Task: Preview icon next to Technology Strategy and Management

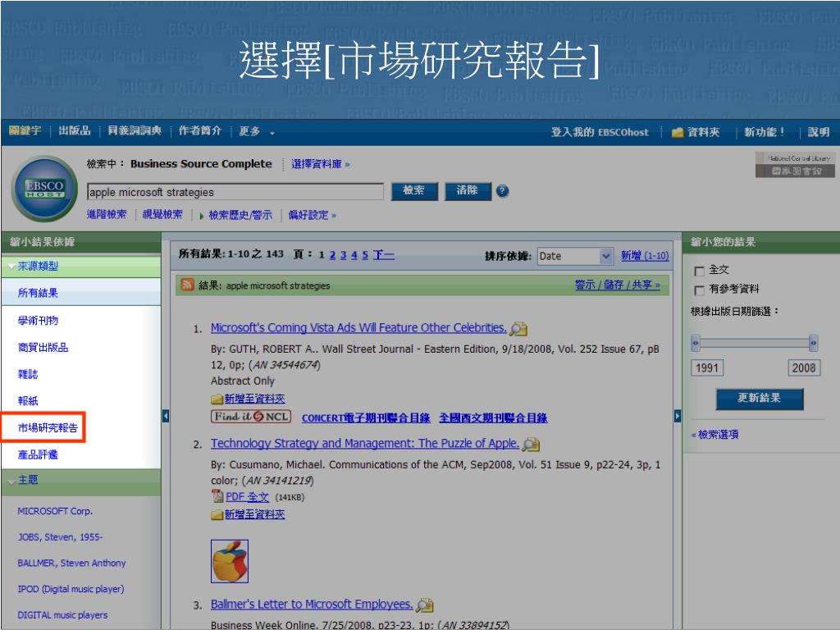Action: coord(531,444)
